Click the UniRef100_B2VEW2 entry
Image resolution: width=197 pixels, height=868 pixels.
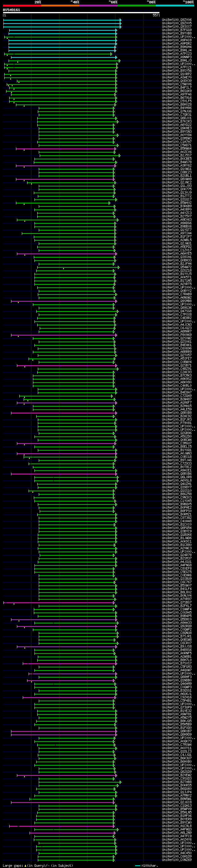tap(177, 775)
